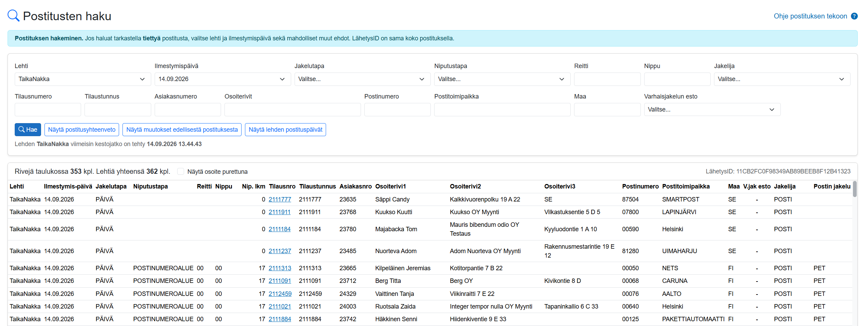Click the Asiakasnumero input field
Screen dimensions: 868x326
(187, 109)
